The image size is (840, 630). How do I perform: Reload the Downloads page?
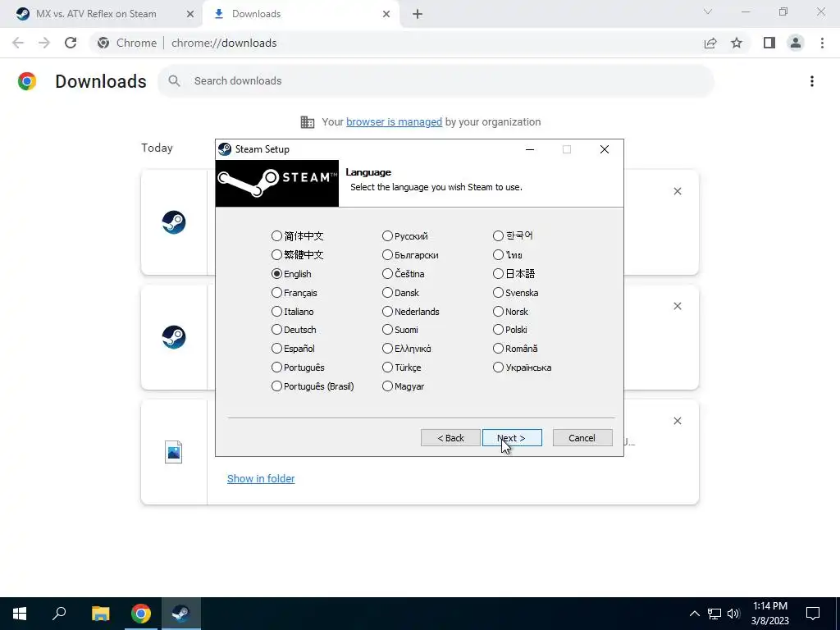[x=71, y=43]
